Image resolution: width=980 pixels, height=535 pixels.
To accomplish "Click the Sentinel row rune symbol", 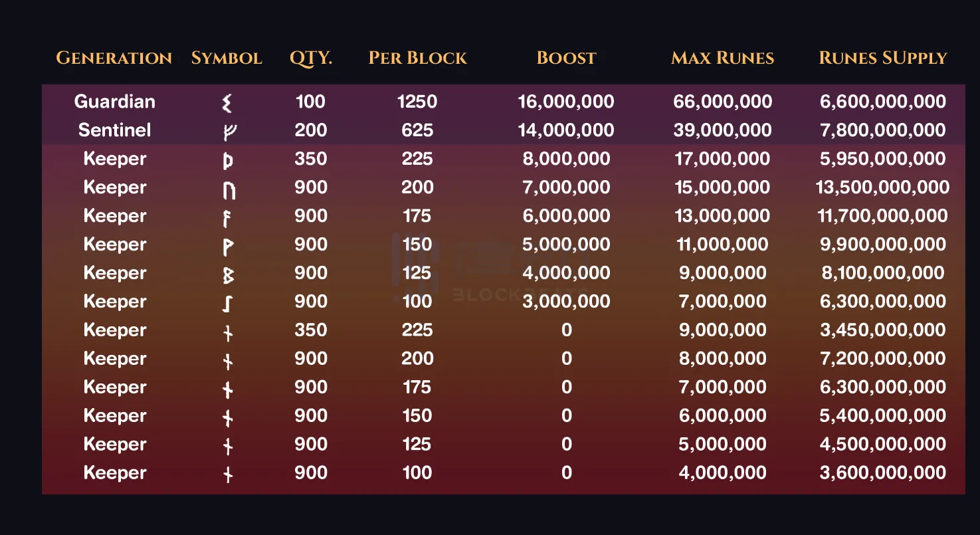I will click(x=227, y=132).
